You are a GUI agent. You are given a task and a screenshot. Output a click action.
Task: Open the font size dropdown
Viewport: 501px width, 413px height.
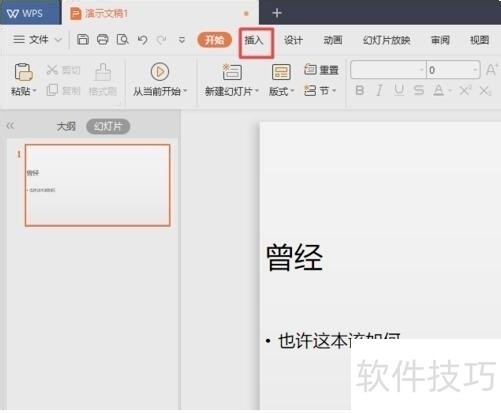(x=475, y=70)
